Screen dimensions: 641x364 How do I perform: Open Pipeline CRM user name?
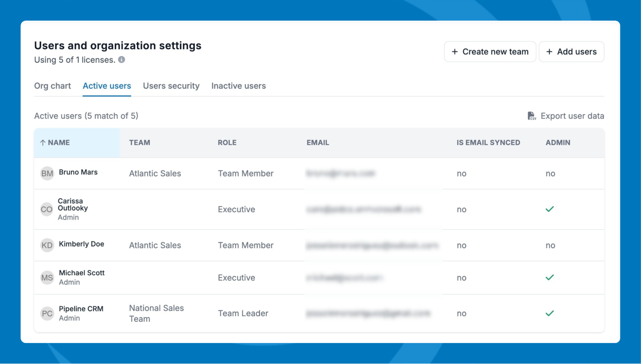(81, 309)
